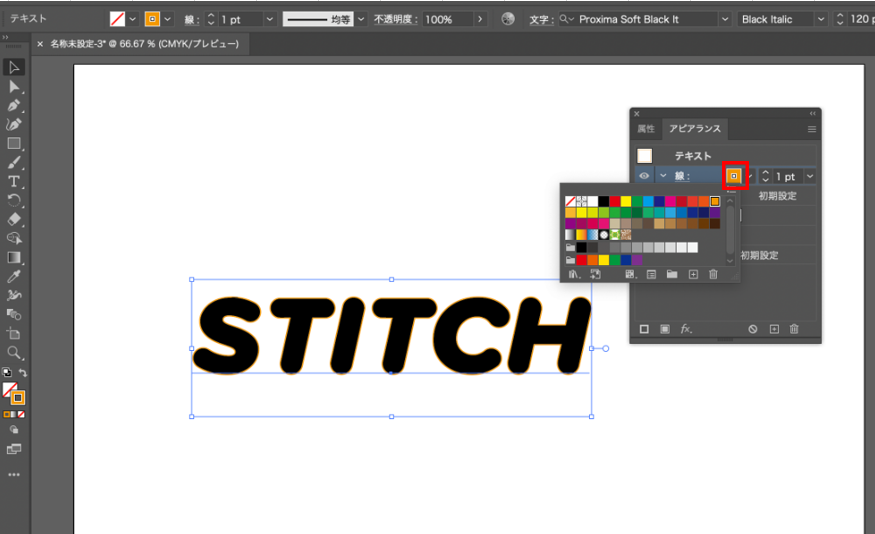The width and height of the screenshot is (875, 534).
Task: Open the Edit Toolbar three-dots menu
Action: 14,474
